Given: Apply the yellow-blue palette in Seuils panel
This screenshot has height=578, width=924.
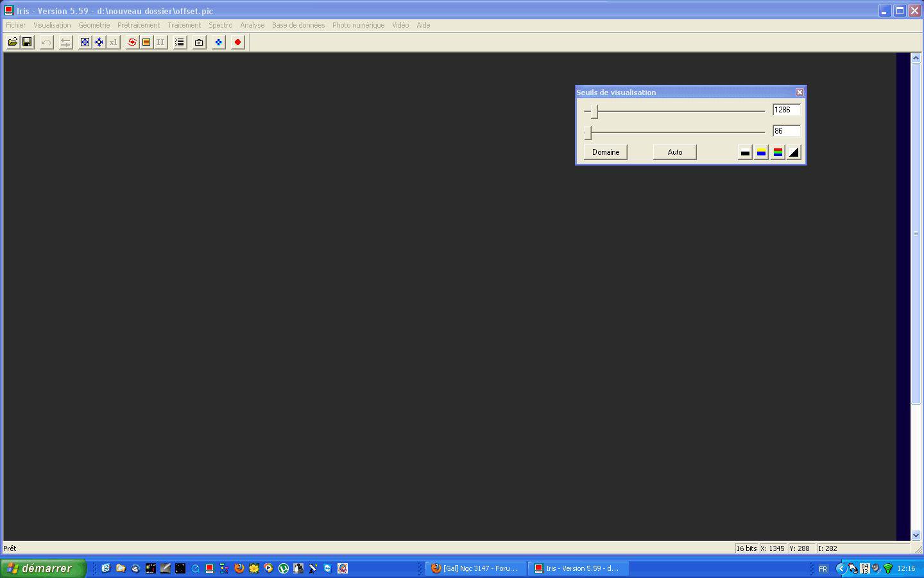Looking at the screenshot, I should pyautogui.click(x=761, y=152).
